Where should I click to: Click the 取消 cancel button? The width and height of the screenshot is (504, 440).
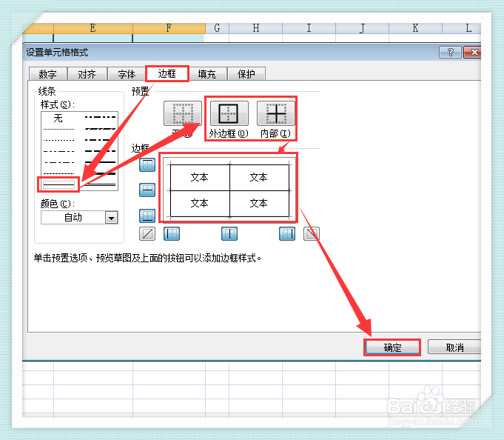click(x=454, y=347)
